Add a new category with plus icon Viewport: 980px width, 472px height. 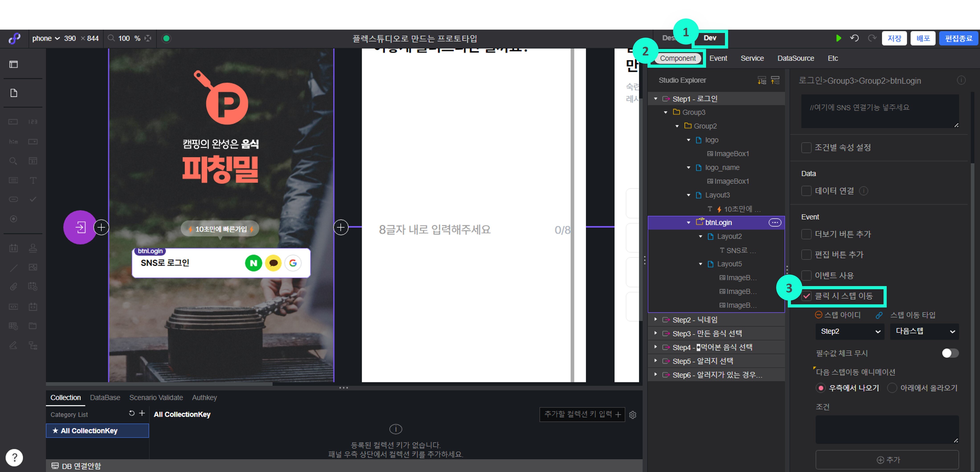click(x=142, y=413)
